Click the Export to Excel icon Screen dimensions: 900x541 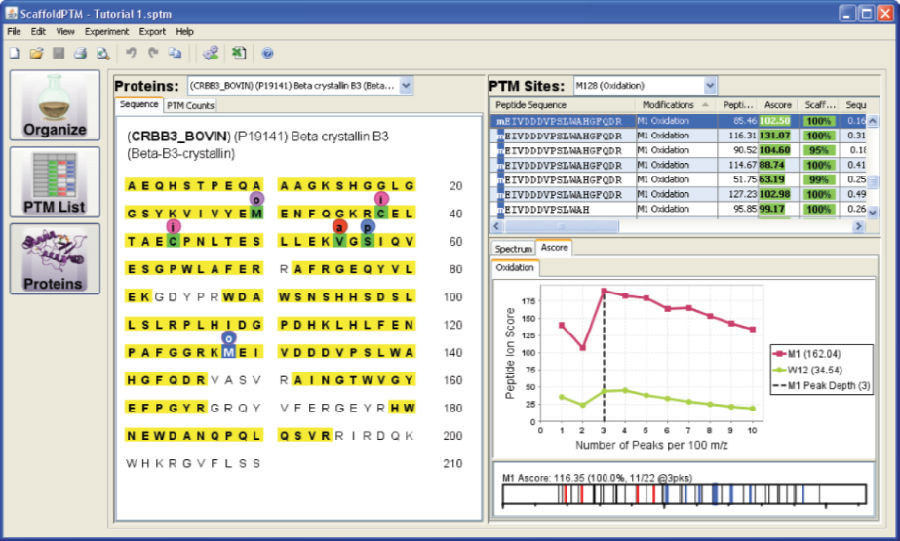[x=239, y=53]
